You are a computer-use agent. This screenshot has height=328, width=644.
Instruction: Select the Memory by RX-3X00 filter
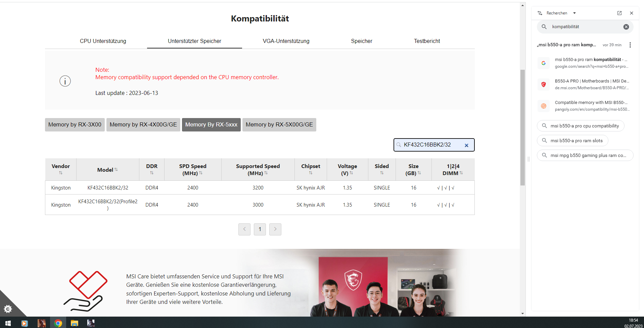coord(75,124)
